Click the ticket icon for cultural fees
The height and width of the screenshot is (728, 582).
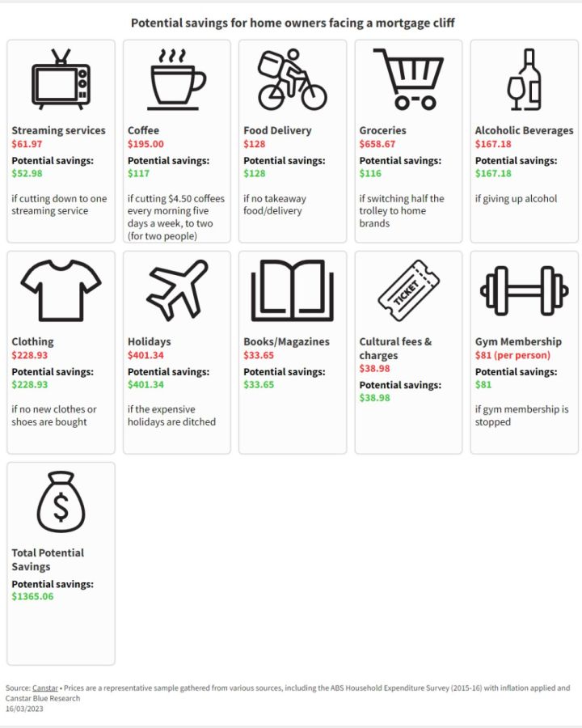[408, 290]
